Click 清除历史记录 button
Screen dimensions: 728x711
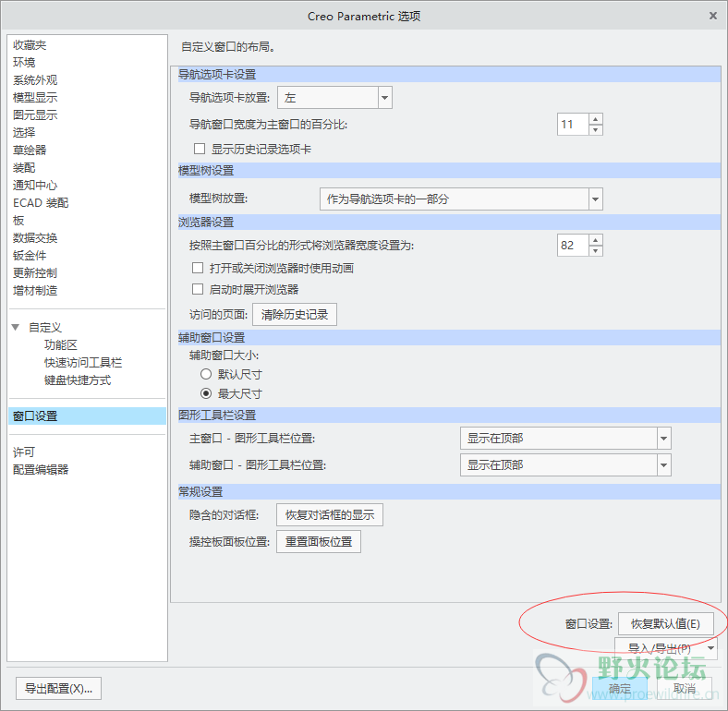[x=295, y=315]
